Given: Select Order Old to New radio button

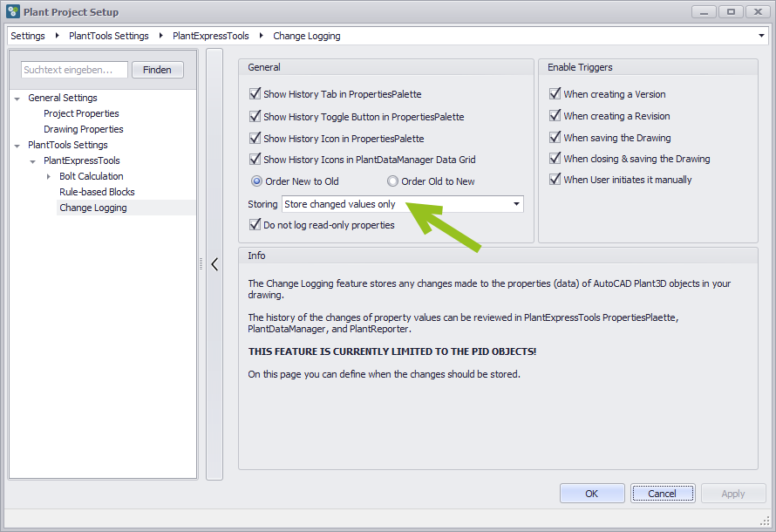Looking at the screenshot, I should click(x=393, y=181).
